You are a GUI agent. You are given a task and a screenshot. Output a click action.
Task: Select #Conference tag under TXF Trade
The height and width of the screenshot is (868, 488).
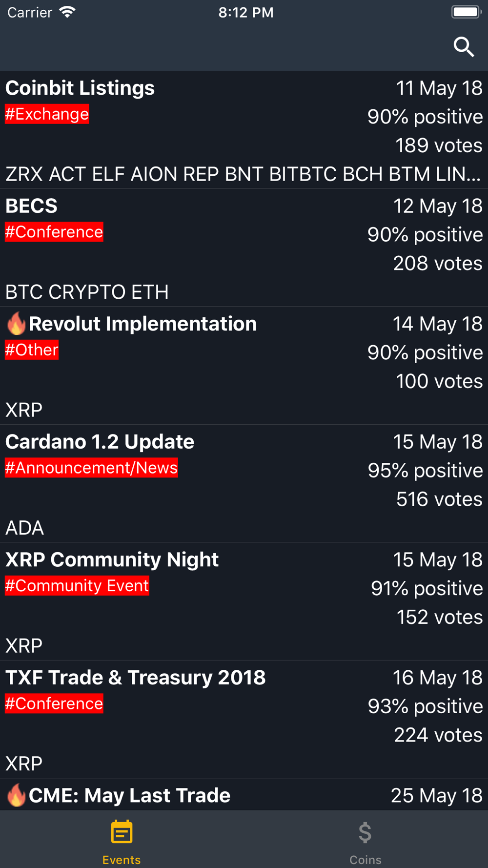[54, 703]
